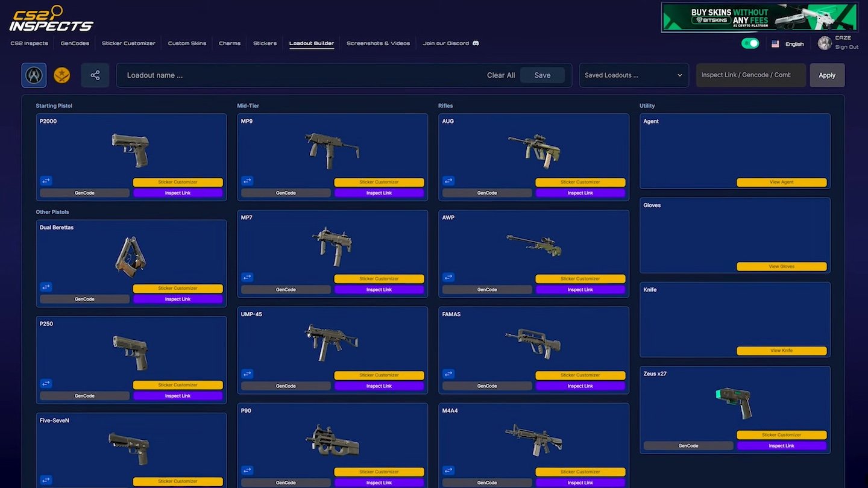The height and width of the screenshot is (488, 868).
Task: Click GenCode button on AUG card
Action: coord(487,193)
